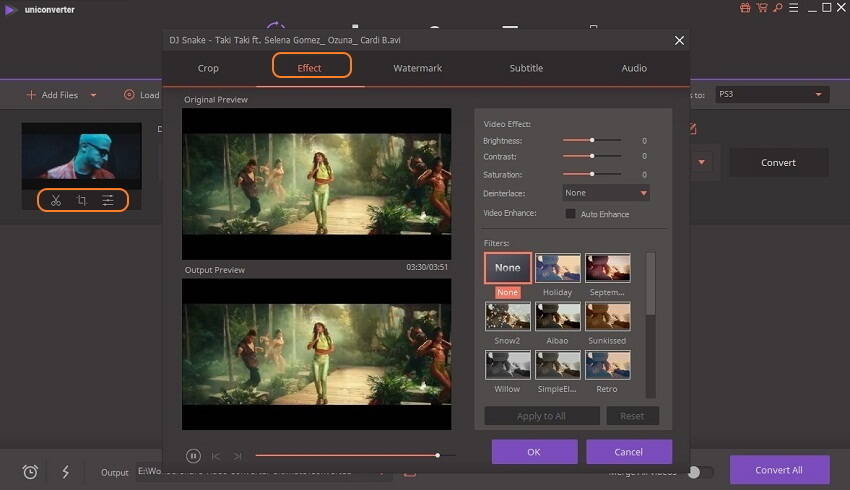Image resolution: width=850 pixels, height=490 pixels.
Task: Click the Cancel button
Action: click(x=629, y=452)
